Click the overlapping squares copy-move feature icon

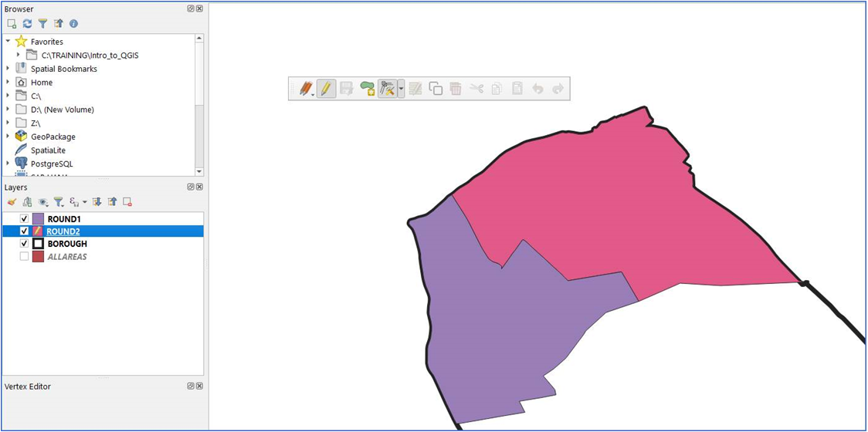click(x=436, y=89)
